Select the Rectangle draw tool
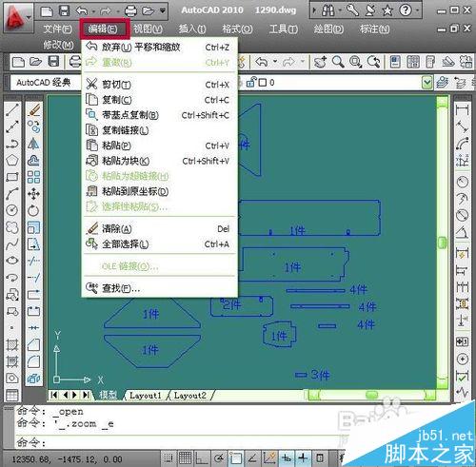This screenshot has width=476, height=467. click(12, 177)
